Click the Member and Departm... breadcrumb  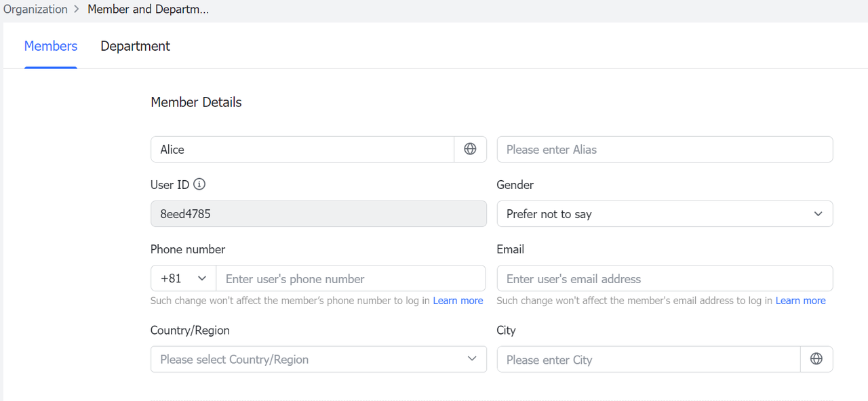click(x=148, y=9)
